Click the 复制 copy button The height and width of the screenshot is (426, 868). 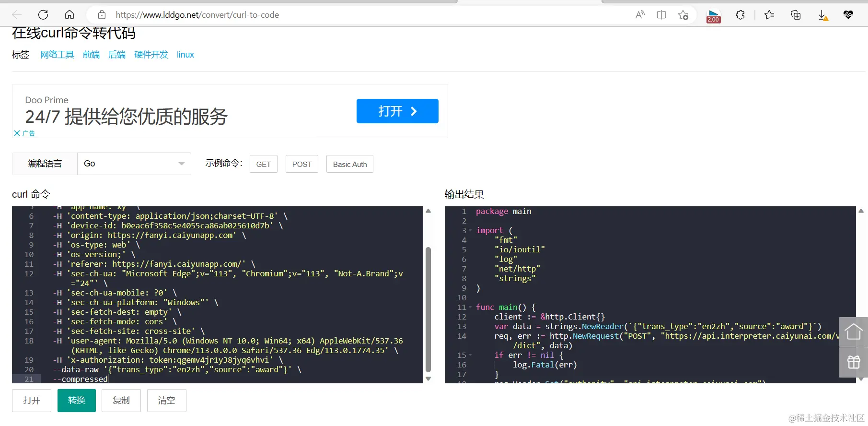(121, 400)
